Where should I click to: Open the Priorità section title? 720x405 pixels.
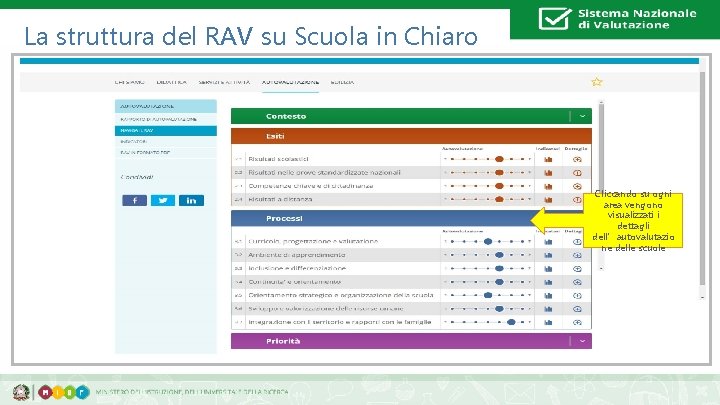[x=283, y=341]
